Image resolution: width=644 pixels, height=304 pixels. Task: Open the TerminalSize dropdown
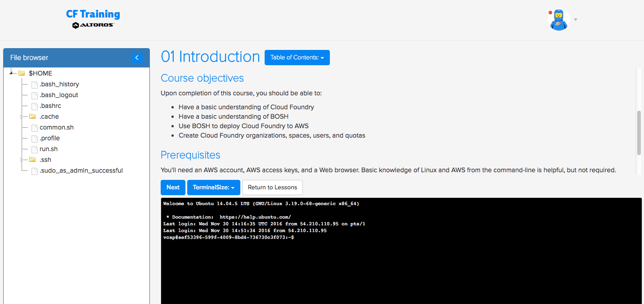click(x=214, y=188)
